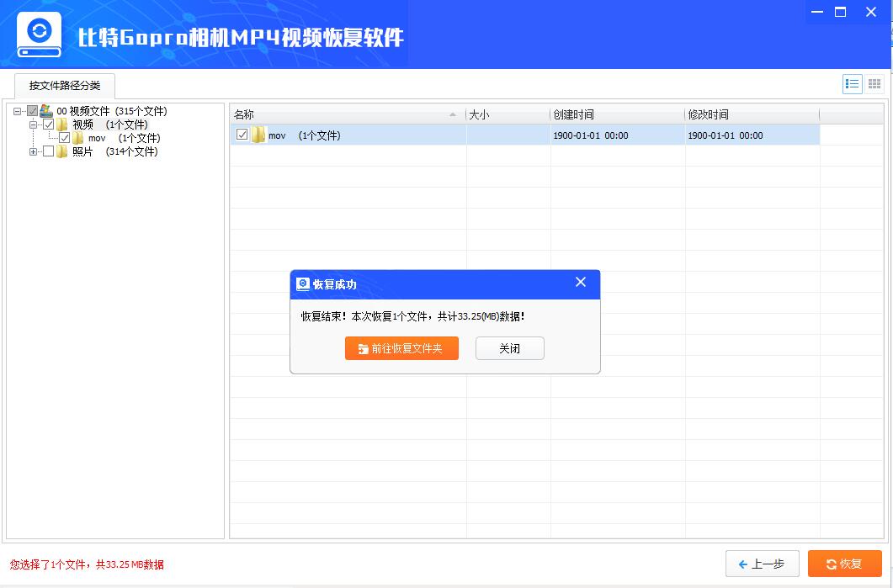893x588 pixels.
Task: Select 视频 (1个文件) tree item
Action: click(x=110, y=124)
